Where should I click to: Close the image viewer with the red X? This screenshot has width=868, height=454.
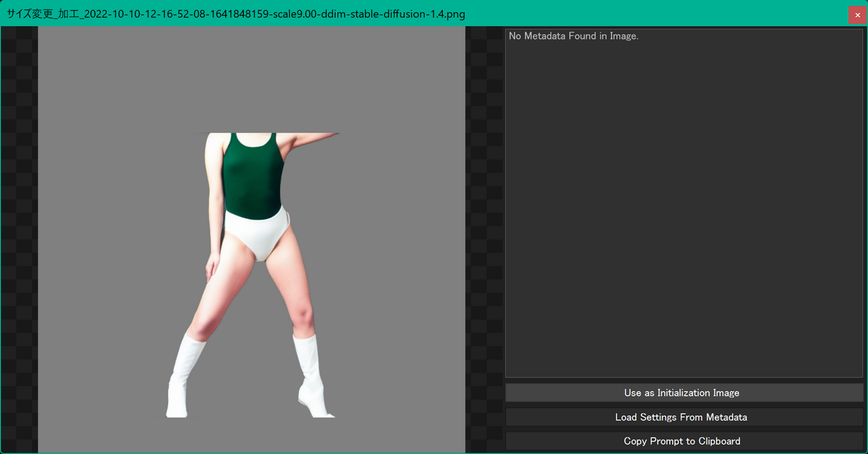point(857,14)
